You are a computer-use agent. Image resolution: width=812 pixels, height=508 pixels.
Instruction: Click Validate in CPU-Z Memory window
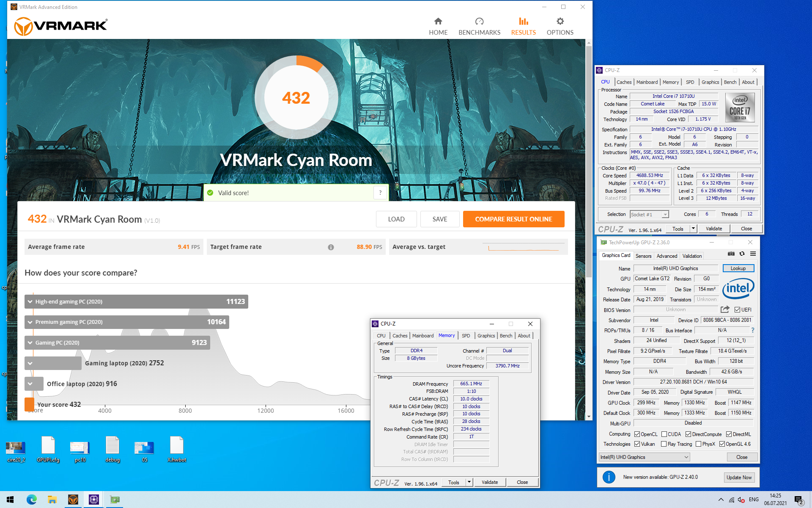point(490,482)
